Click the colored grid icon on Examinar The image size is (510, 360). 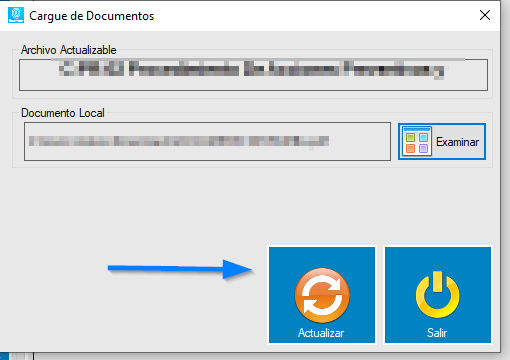point(417,142)
